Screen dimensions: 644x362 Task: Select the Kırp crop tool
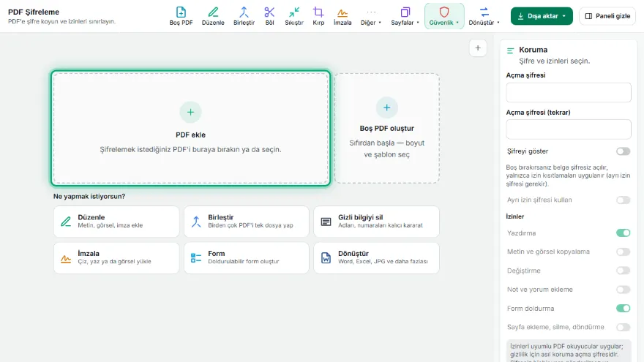tap(318, 16)
